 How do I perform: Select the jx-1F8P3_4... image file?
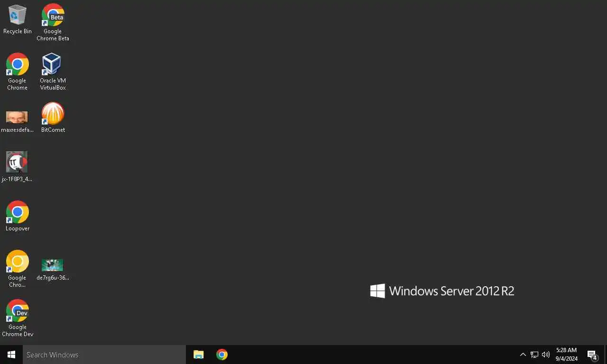tap(18, 167)
